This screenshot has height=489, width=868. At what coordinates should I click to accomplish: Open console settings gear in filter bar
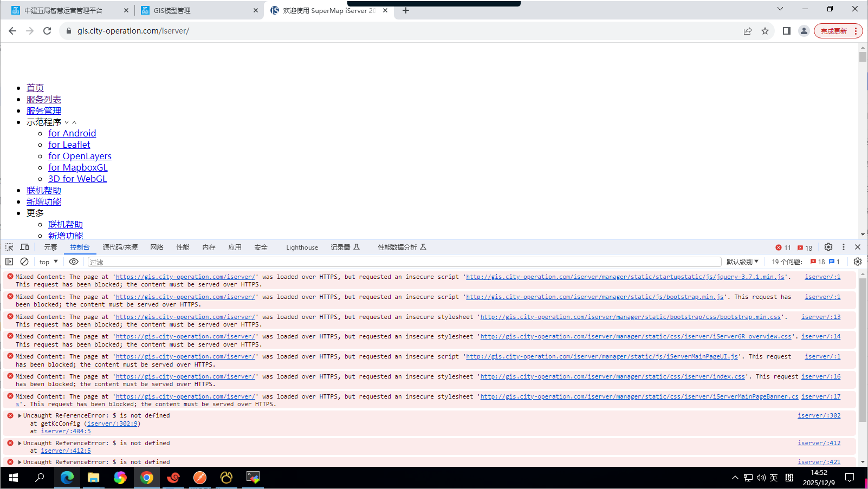857,262
